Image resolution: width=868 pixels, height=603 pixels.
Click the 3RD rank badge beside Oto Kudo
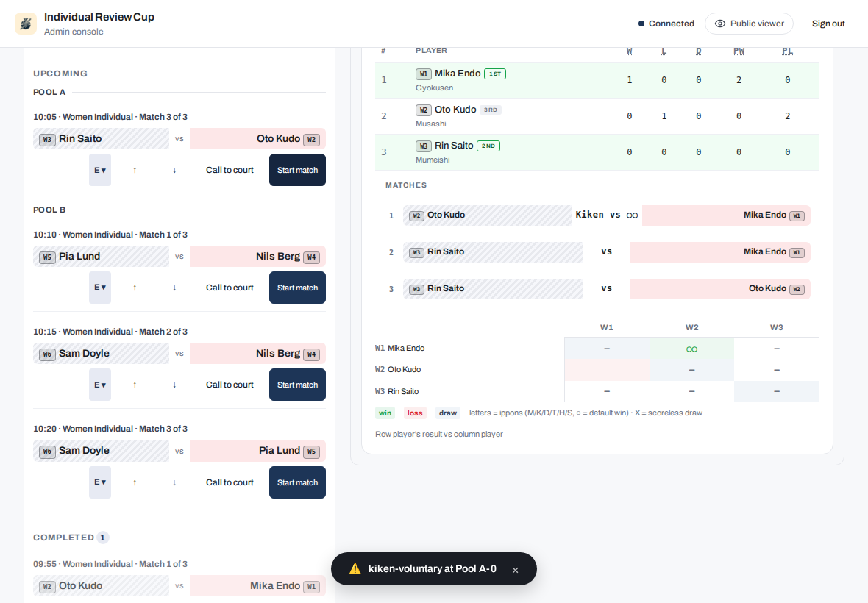(x=491, y=110)
